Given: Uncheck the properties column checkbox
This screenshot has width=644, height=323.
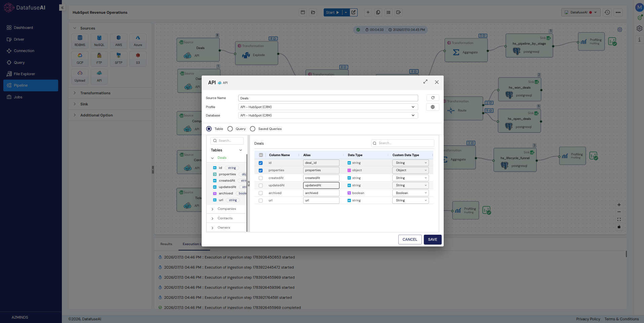Looking at the screenshot, I should click(260, 170).
